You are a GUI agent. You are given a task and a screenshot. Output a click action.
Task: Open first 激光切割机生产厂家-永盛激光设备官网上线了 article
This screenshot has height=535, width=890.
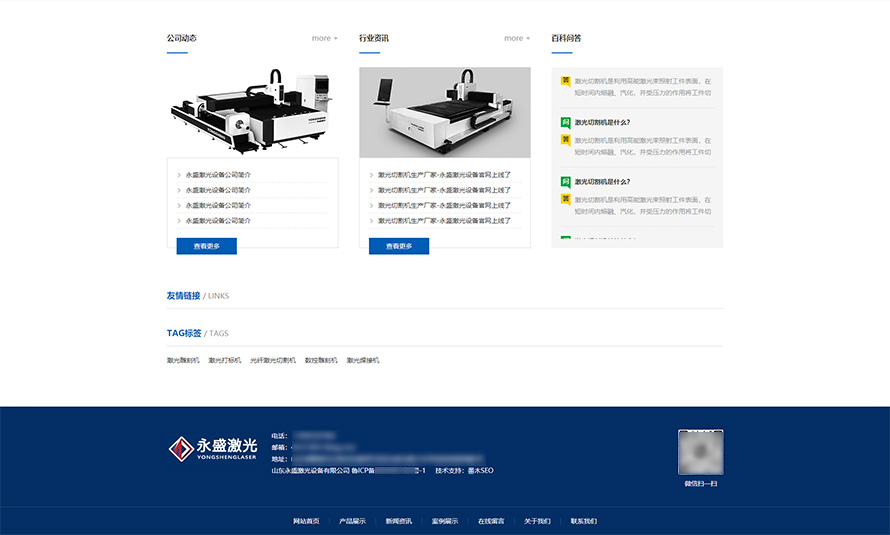(x=444, y=175)
